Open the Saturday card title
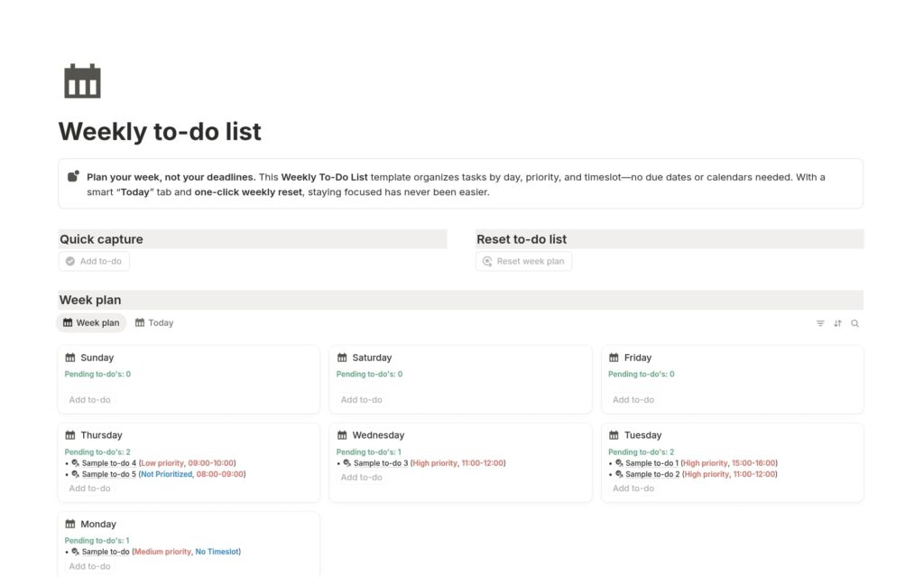The height and width of the screenshot is (577, 924). click(372, 358)
